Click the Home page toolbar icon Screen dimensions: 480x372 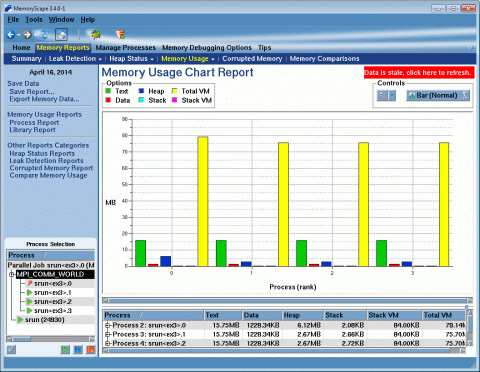(61, 34)
